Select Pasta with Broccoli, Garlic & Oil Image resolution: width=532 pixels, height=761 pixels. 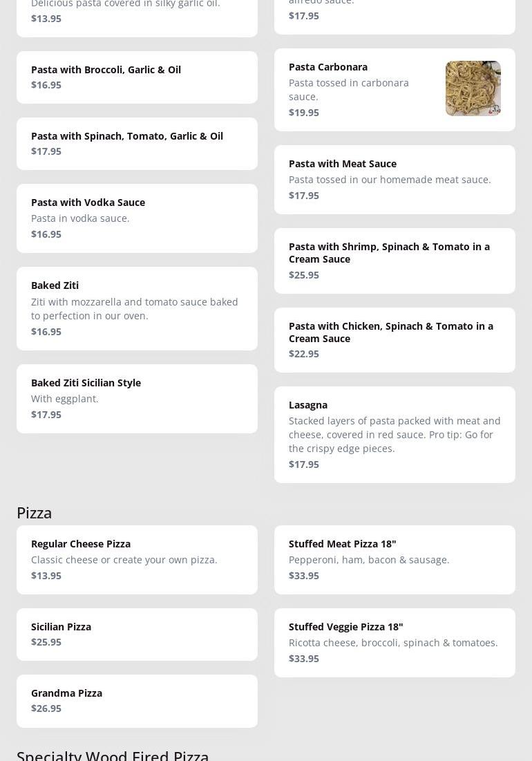[x=137, y=77]
